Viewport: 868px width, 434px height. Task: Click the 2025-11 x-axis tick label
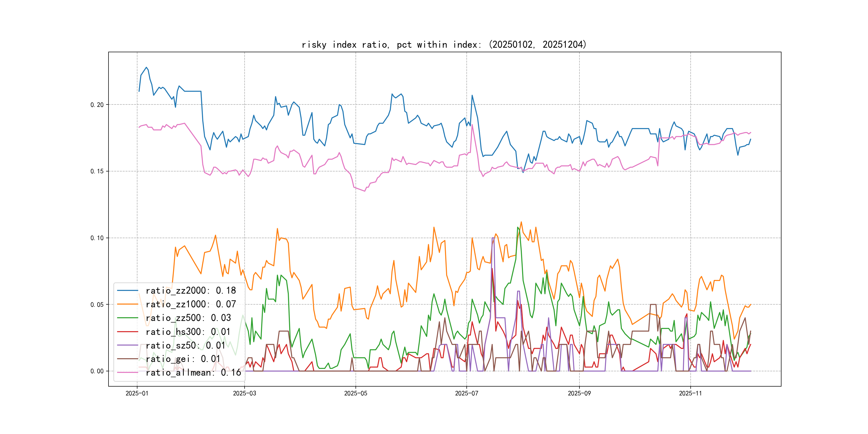tap(690, 394)
